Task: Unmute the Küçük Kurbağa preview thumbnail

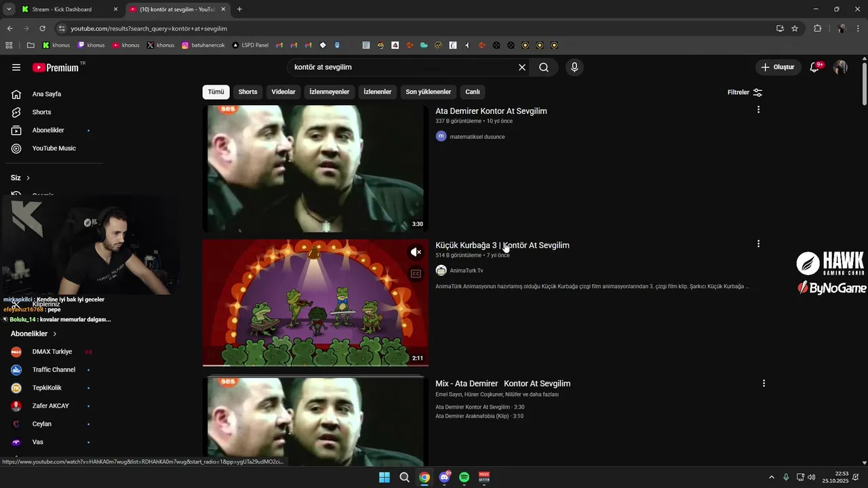Action: [x=416, y=252]
